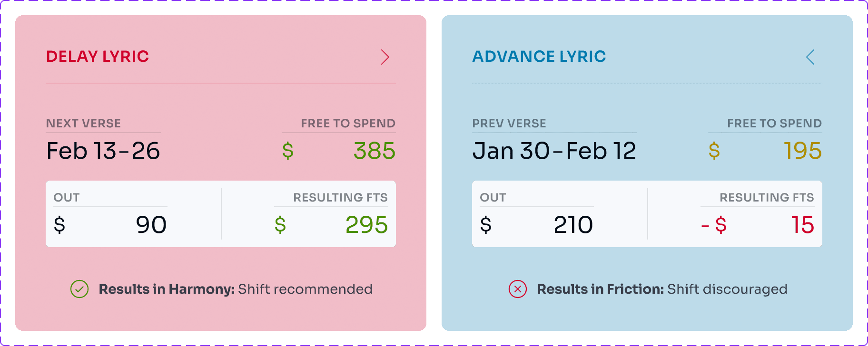Click the green dollar sign beside 385
Screen dimensions: 868x346
point(288,151)
